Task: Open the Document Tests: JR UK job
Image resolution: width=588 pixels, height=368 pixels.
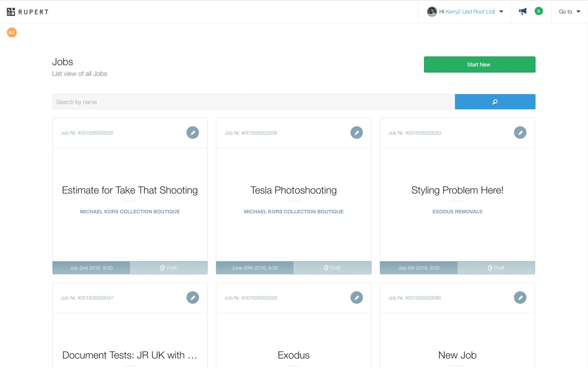Action: click(x=130, y=355)
